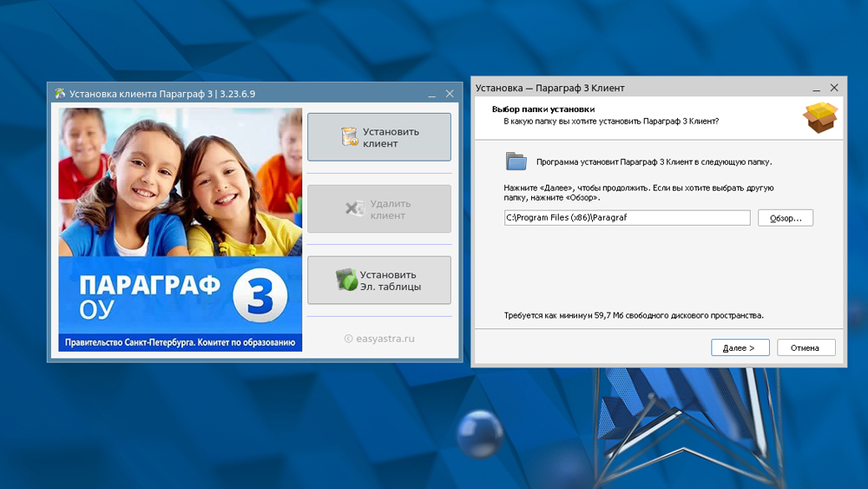This screenshot has height=489, width=868.
Task: Click the blue folder icon in installer
Action: pyautogui.click(x=516, y=162)
